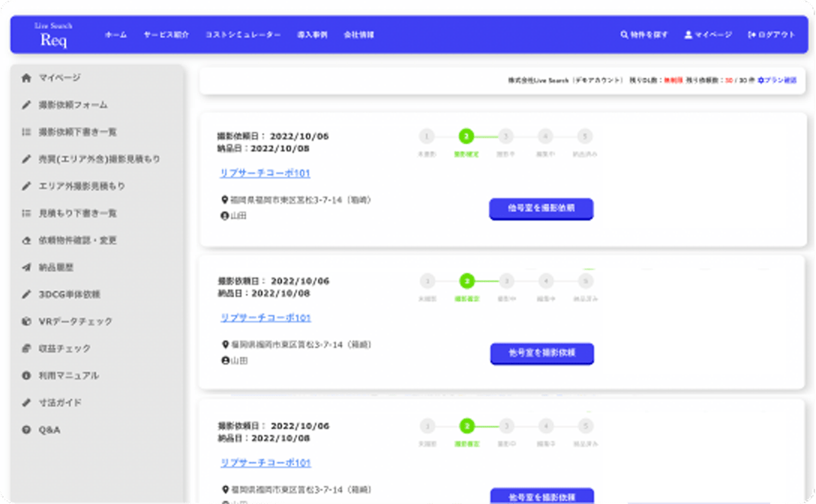Open 撮影依頼フォーム from the sidebar

pyautogui.click(x=73, y=105)
